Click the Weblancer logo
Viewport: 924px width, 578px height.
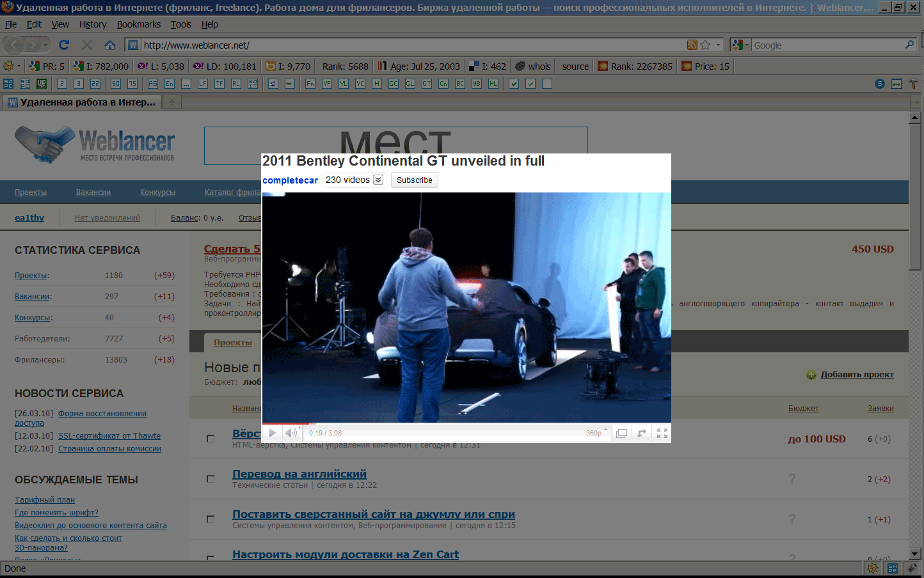[95, 144]
